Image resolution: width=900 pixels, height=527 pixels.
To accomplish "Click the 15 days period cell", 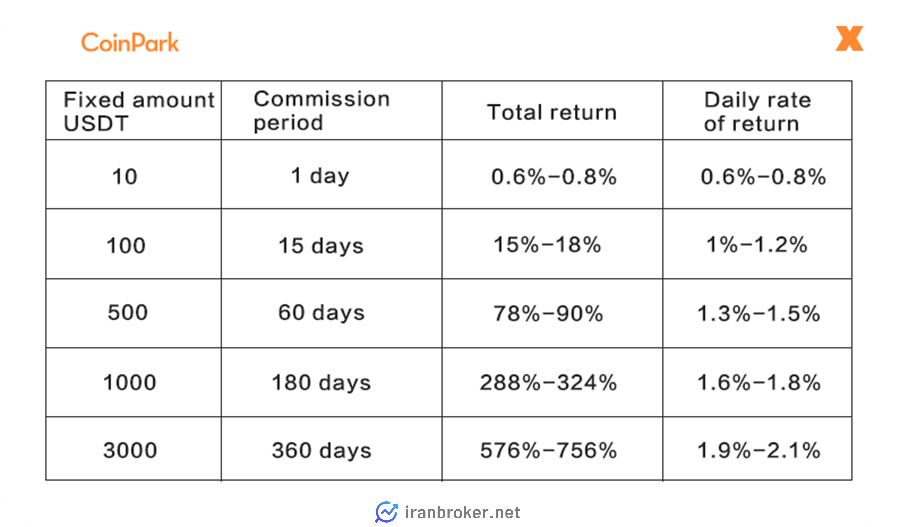I will pos(332,244).
